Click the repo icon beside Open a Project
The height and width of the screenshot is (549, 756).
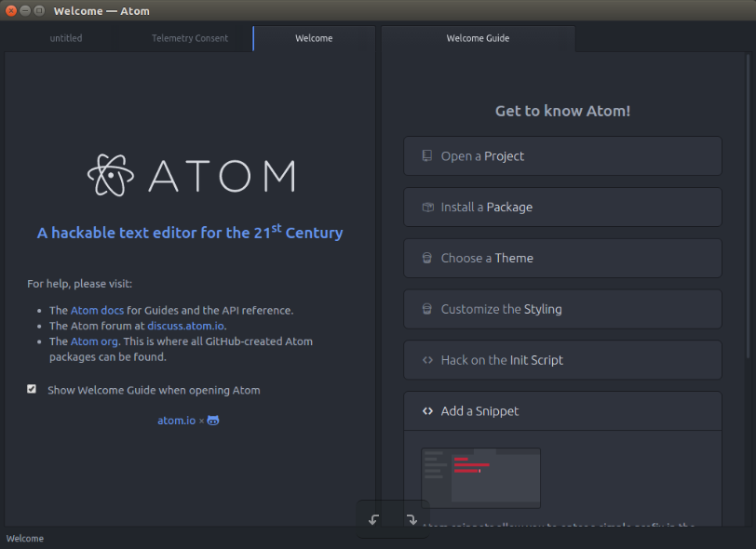coord(427,155)
